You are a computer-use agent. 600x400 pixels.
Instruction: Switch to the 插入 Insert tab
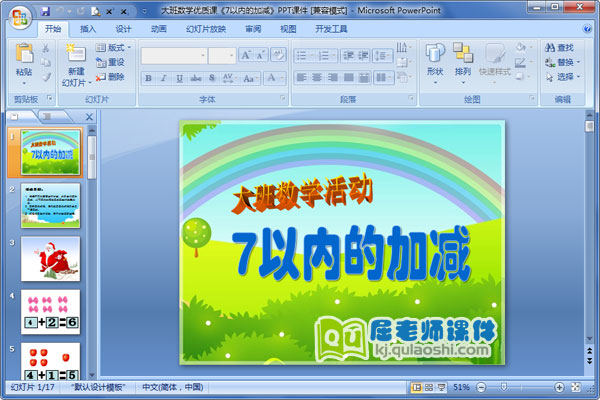[88, 29]
